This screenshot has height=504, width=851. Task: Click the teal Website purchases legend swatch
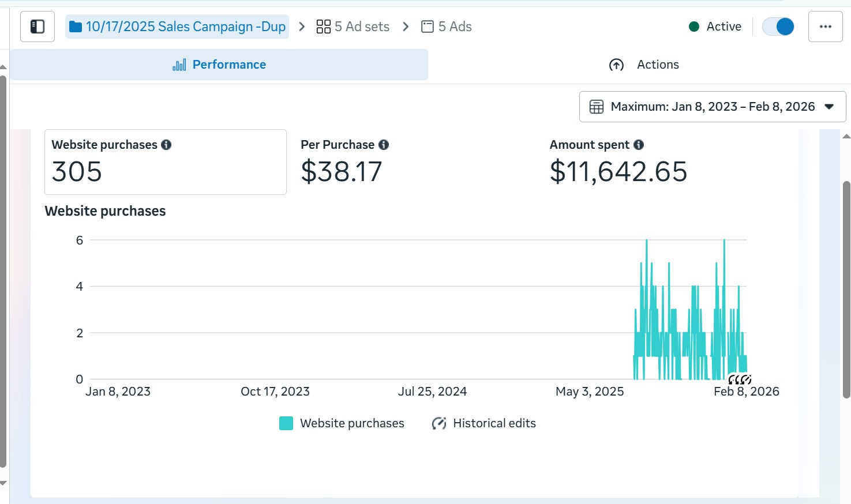[x=286, y=423]
